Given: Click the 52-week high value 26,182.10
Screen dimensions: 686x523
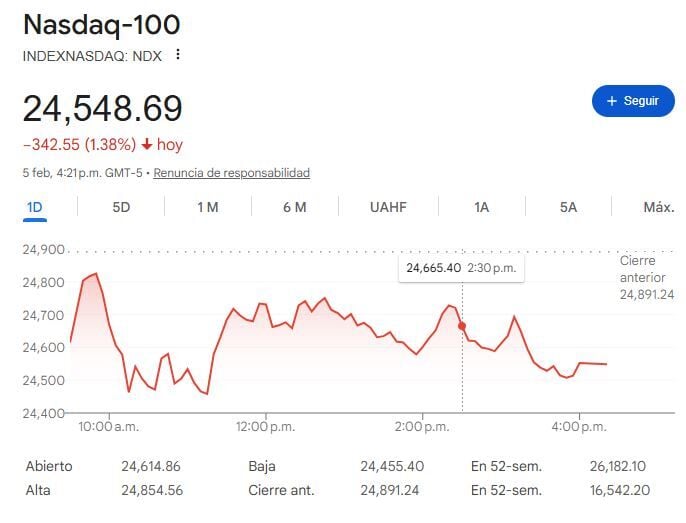Looking at the screenshot, I should (620, 466).
